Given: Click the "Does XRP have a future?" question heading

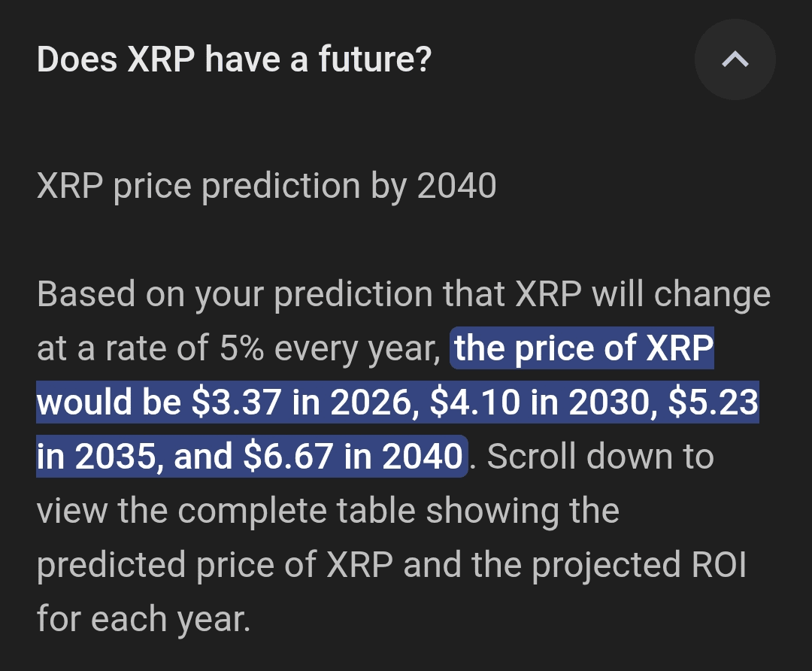Looking at the screenshot, I should [234, 59].
